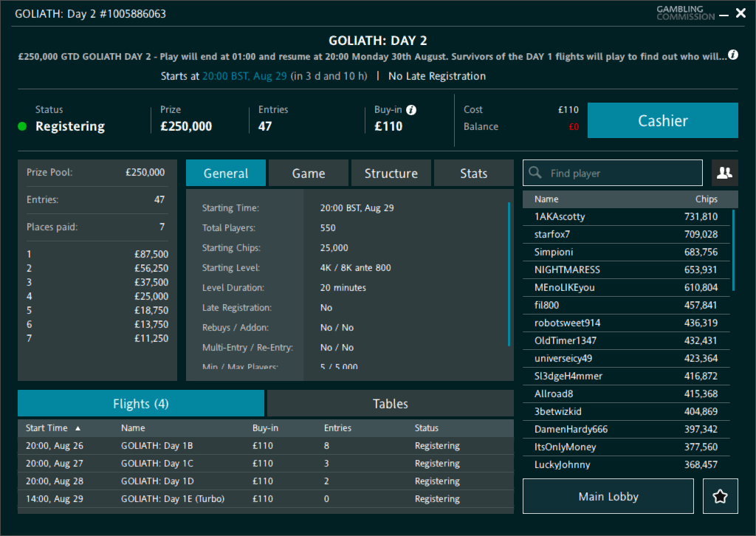Select the GOLIATH: Day 1B flight row

(x=266, y=446)
